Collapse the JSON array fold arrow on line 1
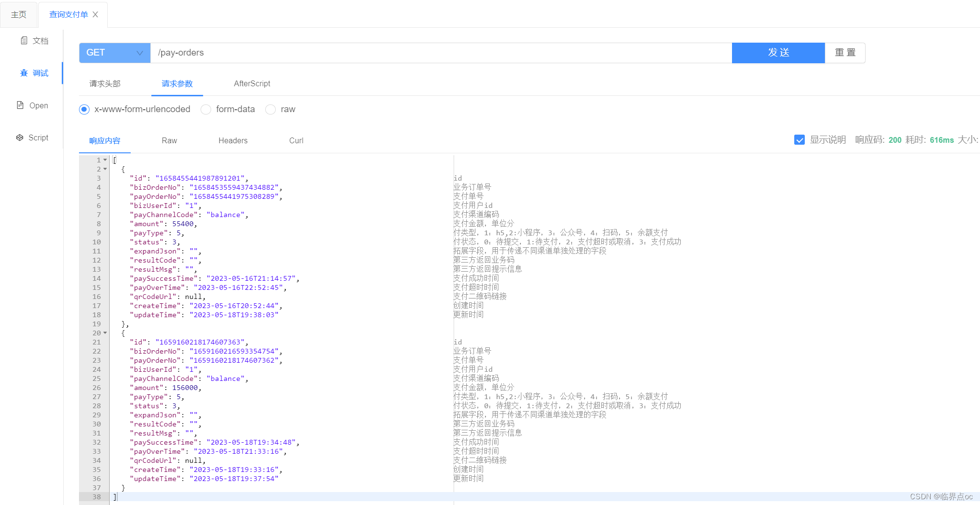 tap(105, 160)
